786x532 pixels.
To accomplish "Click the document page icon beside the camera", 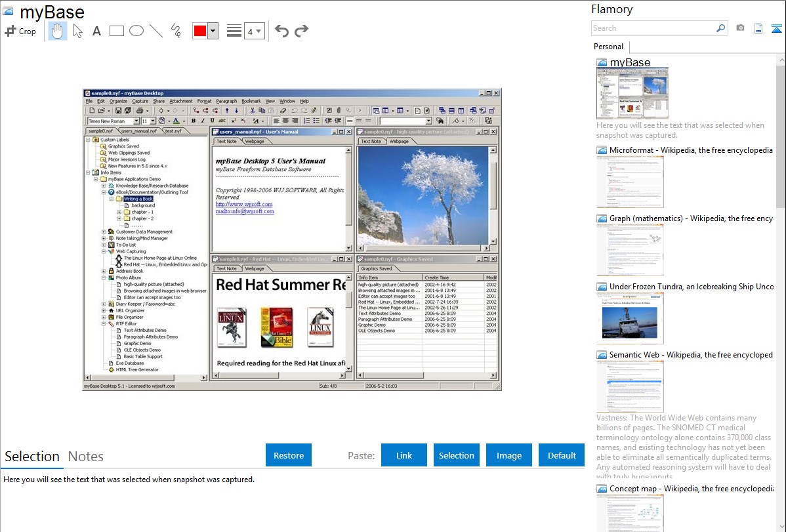I will (x=758, y=28).
